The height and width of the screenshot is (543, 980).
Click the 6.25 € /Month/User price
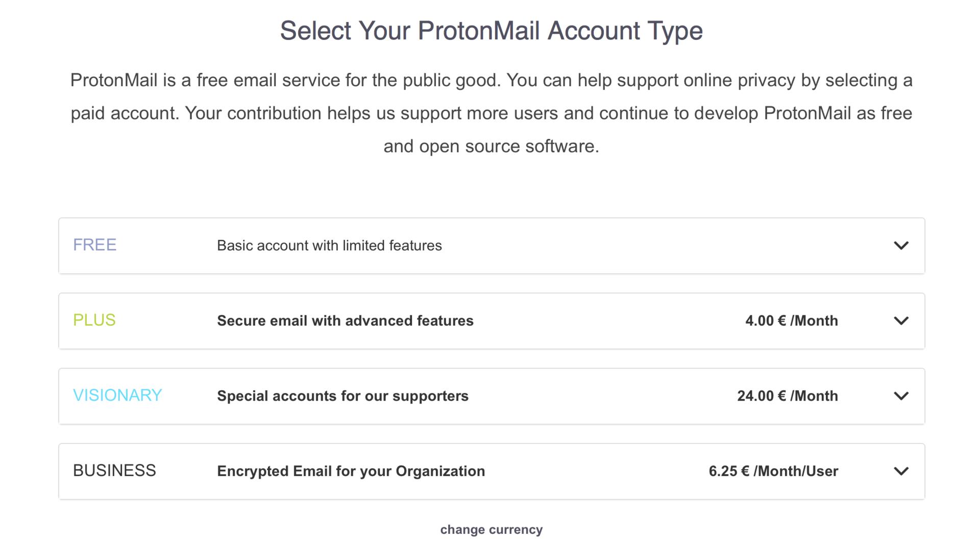coord(773,471)
